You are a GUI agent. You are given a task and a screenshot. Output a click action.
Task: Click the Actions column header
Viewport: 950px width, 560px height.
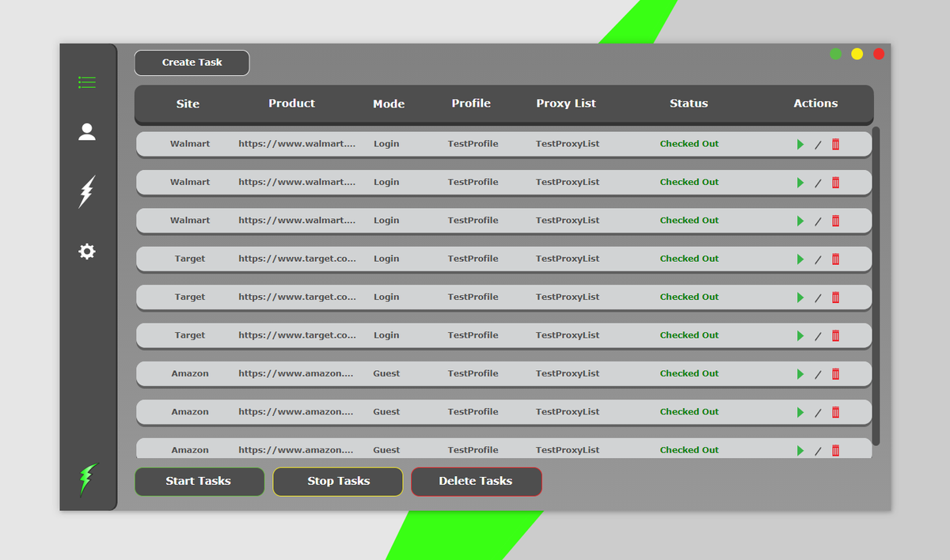point(815,104)
